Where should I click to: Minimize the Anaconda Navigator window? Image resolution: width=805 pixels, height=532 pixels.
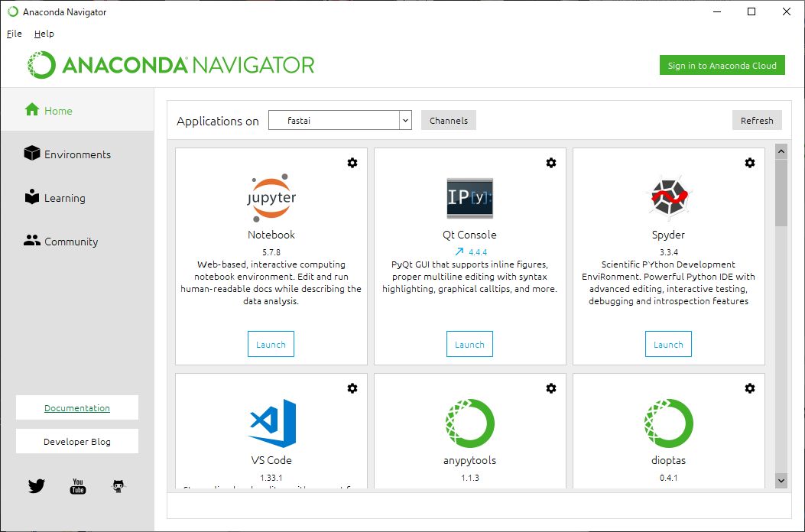click(x=717, y=11)
